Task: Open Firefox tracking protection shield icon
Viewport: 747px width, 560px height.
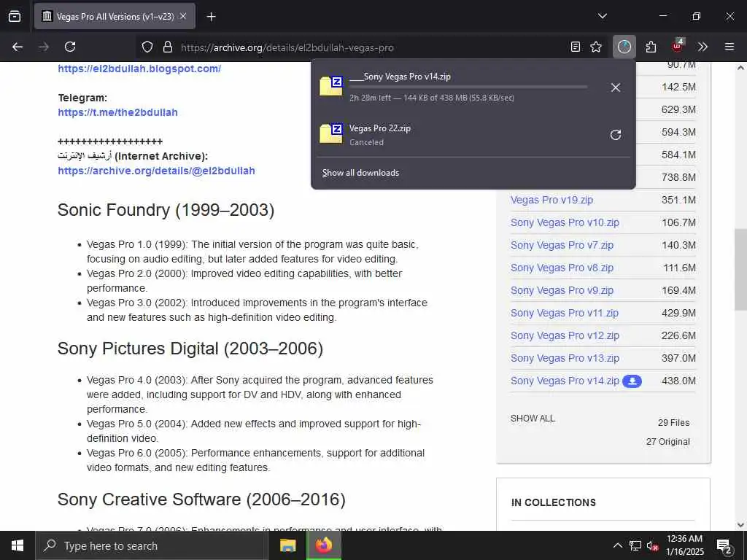Action: click(147, 47)
